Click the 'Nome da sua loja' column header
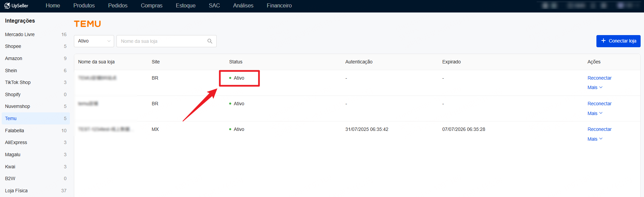This screenshot has height=197, width=644. coord(96,62)
